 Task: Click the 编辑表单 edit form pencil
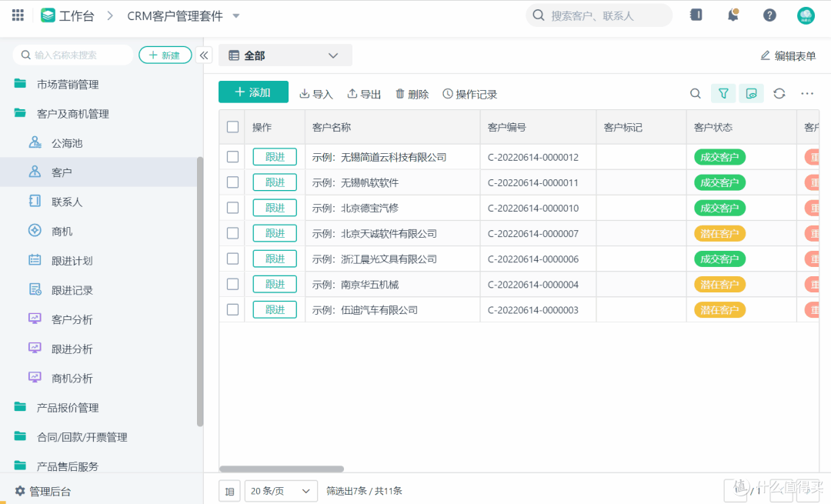pos(788,55)
